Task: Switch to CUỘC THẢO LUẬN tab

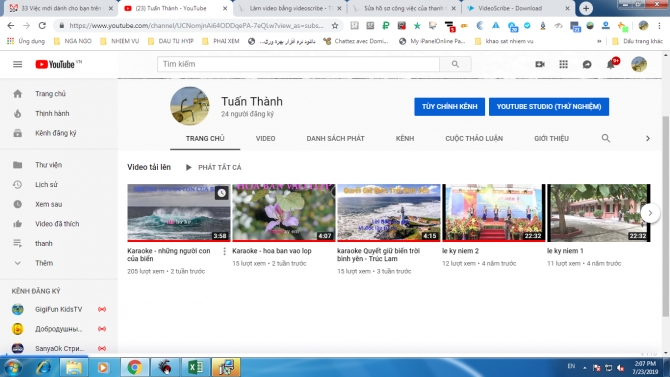Action: 474,138
